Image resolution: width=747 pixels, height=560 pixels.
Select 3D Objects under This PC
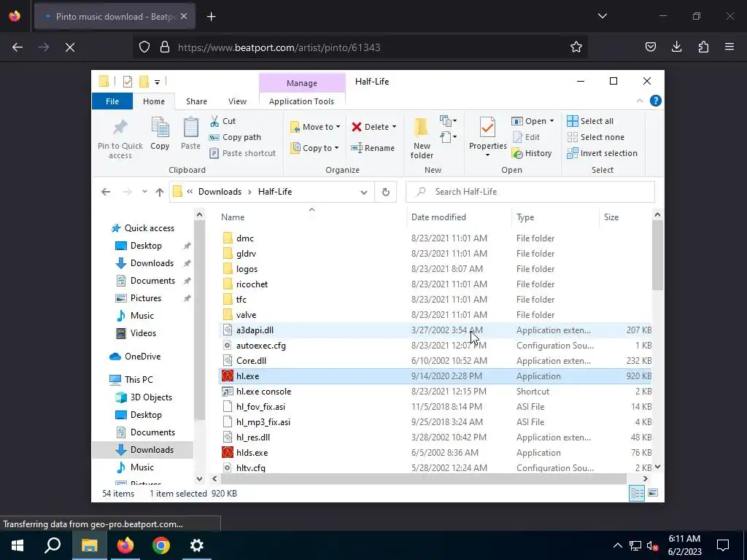click(x=151, y=397)
